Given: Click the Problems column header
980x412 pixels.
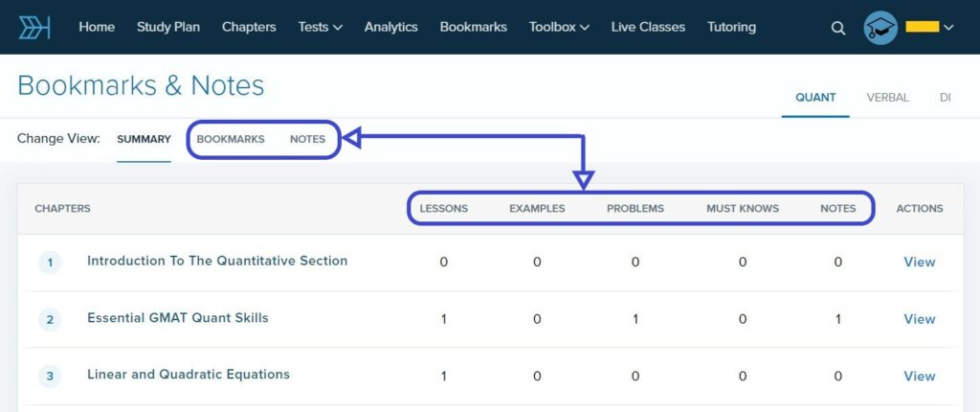Looking at the screenshot, I should [x=635, y=208].
